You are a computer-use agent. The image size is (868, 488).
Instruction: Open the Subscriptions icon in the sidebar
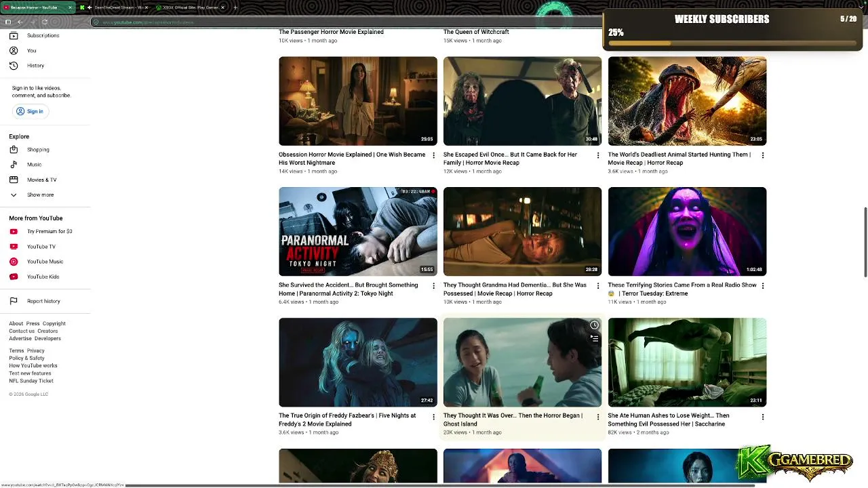click(x=14, y=35)
